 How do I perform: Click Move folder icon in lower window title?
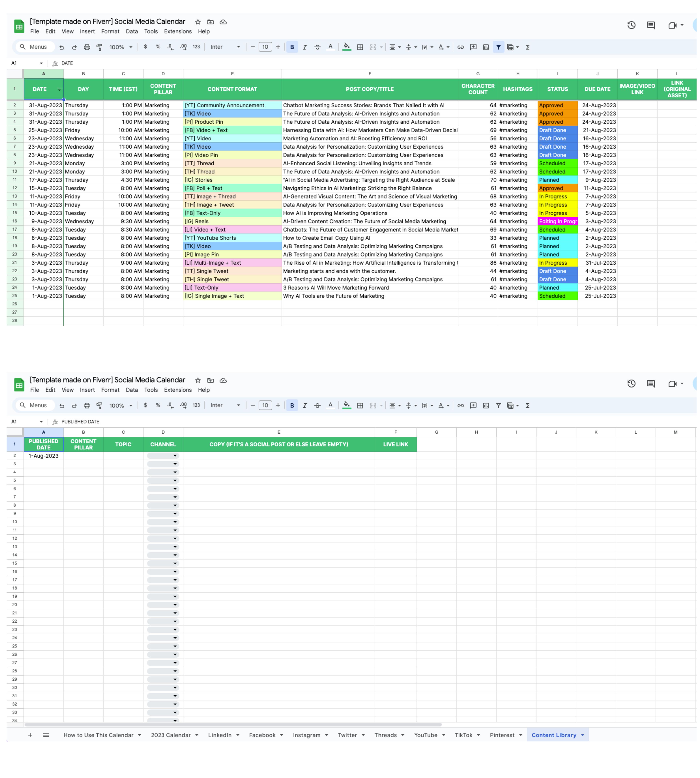coord(210,380)
